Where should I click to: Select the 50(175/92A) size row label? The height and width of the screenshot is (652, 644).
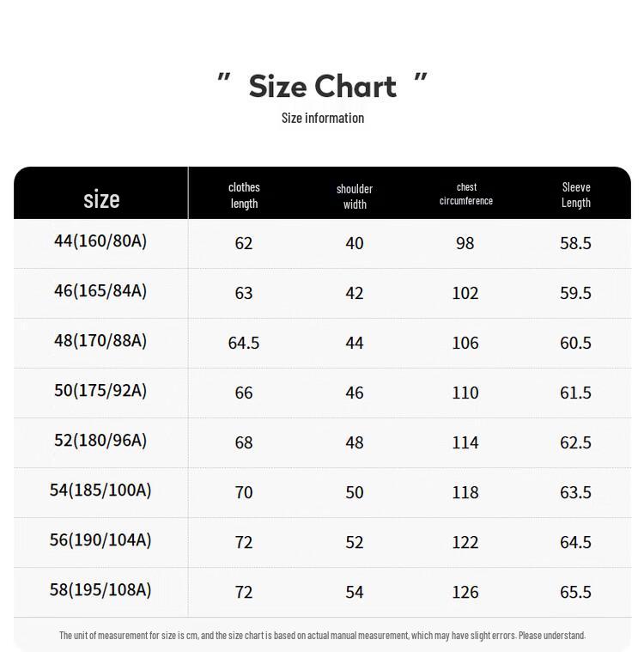[x=100, y=391]
